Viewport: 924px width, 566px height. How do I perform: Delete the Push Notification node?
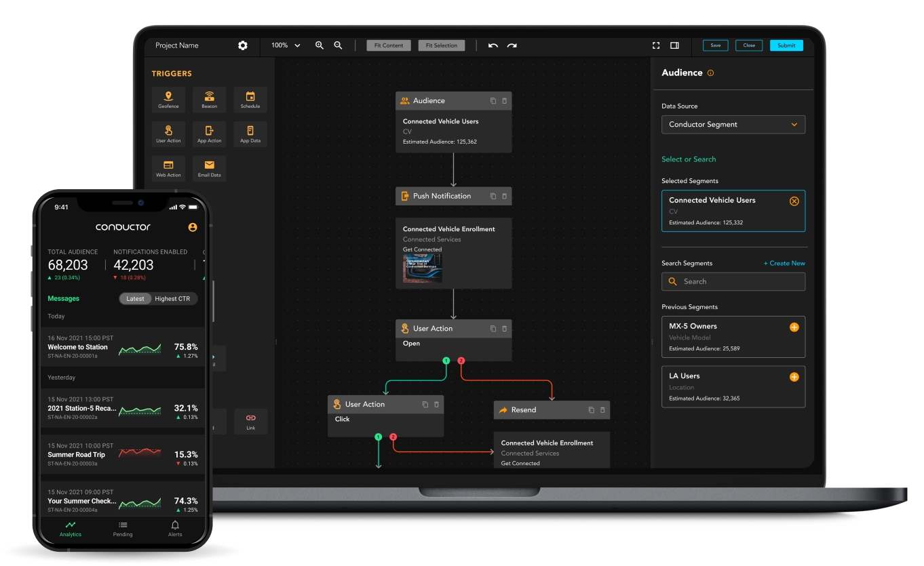504,197
